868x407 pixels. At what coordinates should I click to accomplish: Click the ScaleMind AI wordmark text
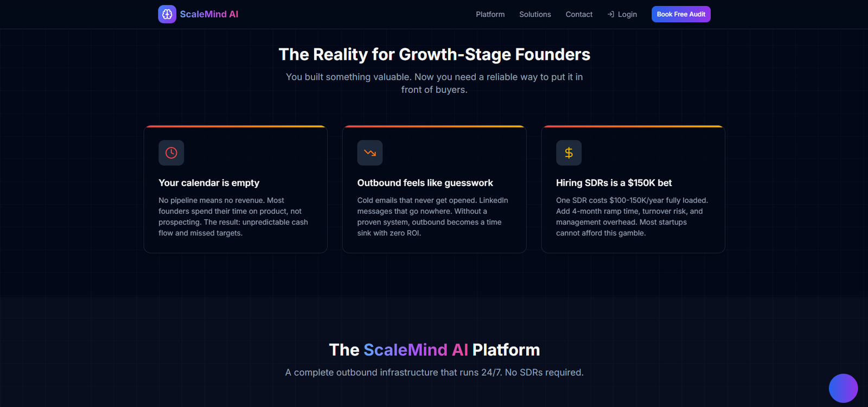point(210,14)
